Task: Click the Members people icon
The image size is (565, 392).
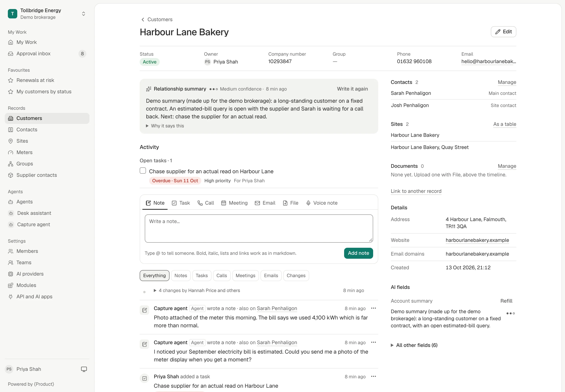Action: (11, 251)
